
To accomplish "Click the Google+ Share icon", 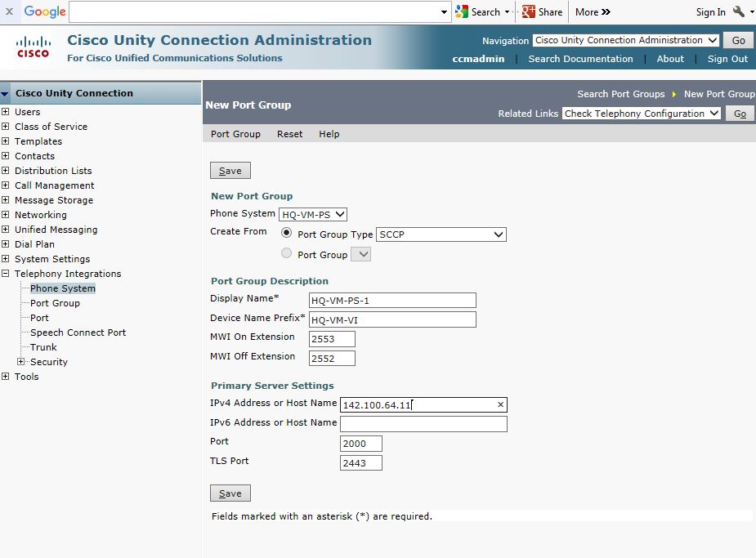I will 529,11.
